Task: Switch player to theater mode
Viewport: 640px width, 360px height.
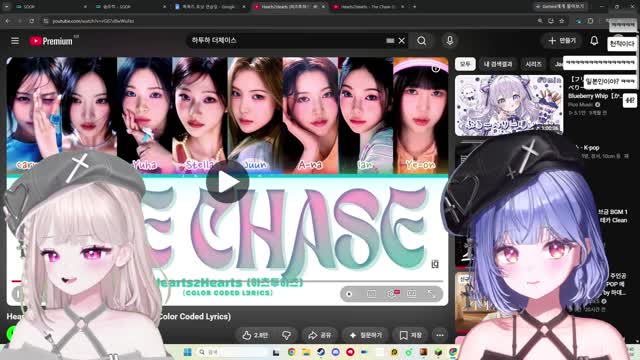Action: 411,293
